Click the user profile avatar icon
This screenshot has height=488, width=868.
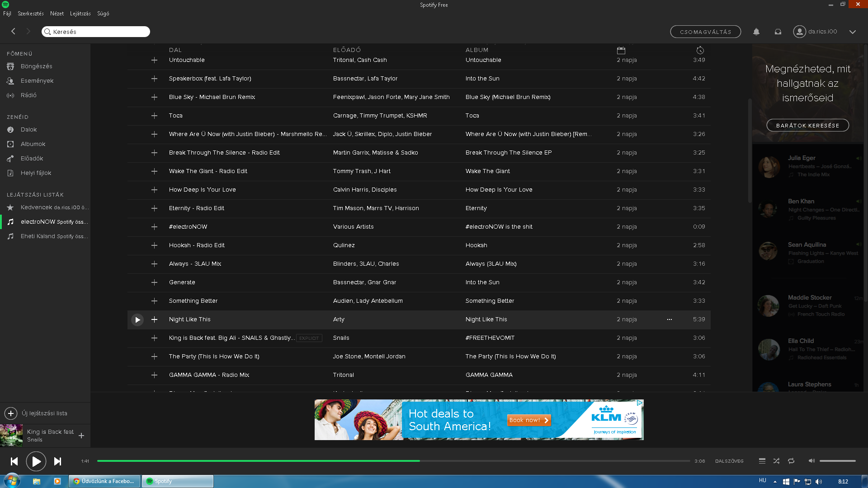[x=799, y=32]
